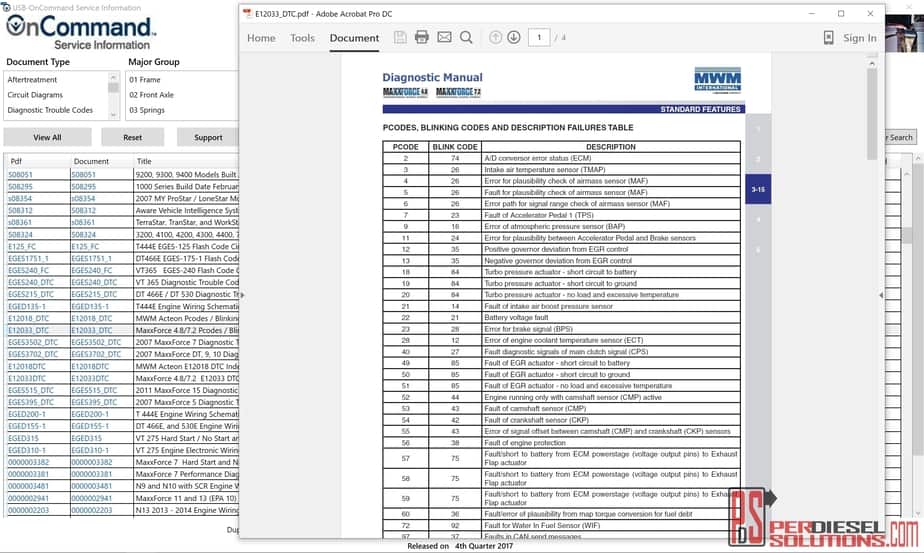Open the EGES5515_DTC pdf link
Viewport: 924px width, 553px height.
[x=31, y=390]
